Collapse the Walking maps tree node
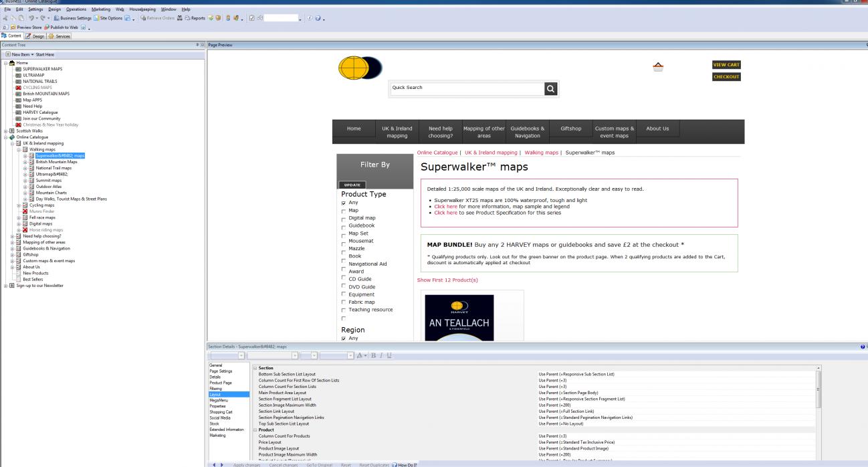 click(x=19, y=150)
